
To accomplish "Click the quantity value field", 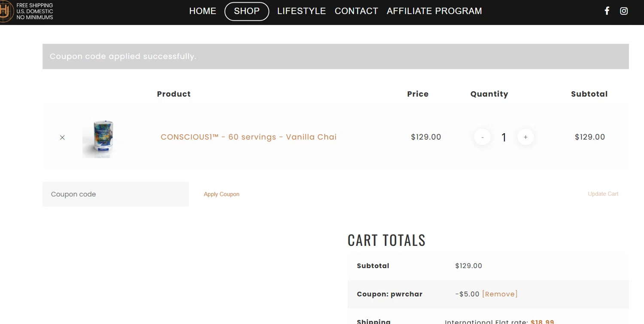I will coord(504,138).
